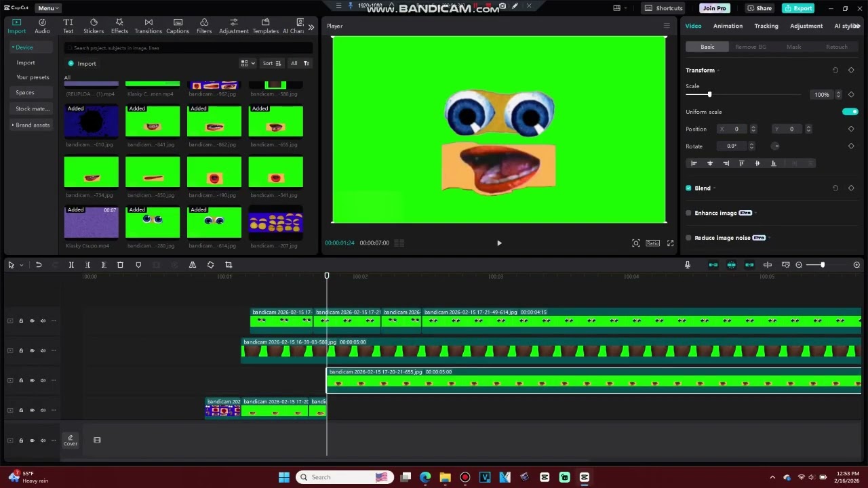Viewport: 868px width, 488px height.
Task: Click the Undo arrow in timeline toolbar
Action: point(39,265)
